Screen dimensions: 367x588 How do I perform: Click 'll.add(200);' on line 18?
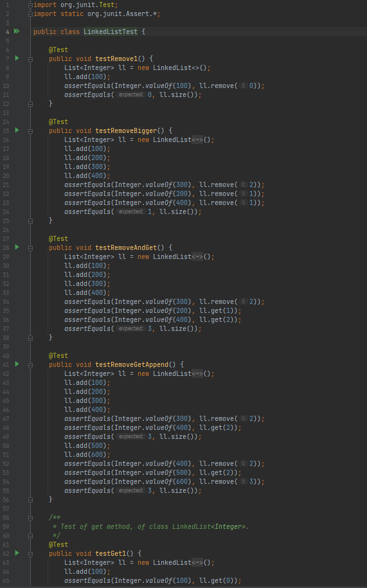[x=87, y=158]
